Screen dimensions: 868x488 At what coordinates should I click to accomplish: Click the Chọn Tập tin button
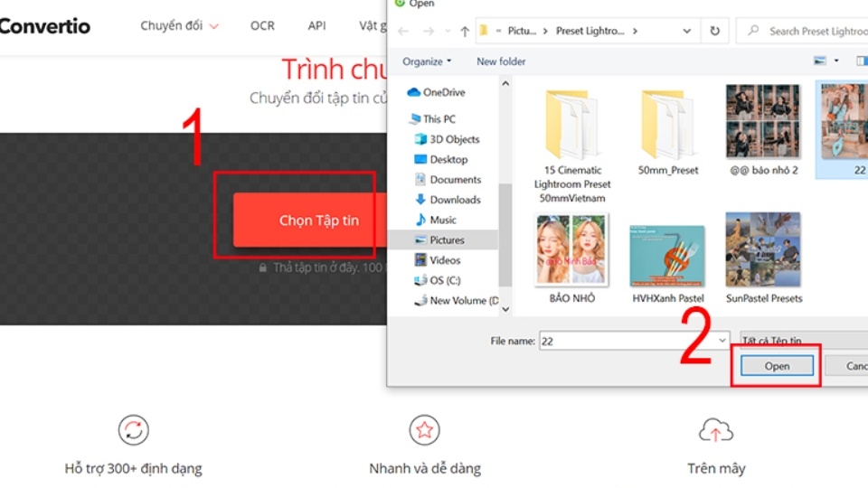point(310,221)
